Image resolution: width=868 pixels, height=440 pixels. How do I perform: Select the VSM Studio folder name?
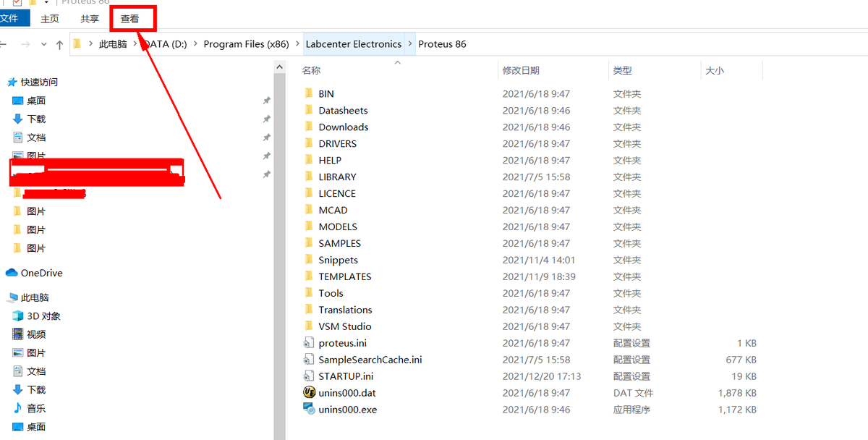344,327
